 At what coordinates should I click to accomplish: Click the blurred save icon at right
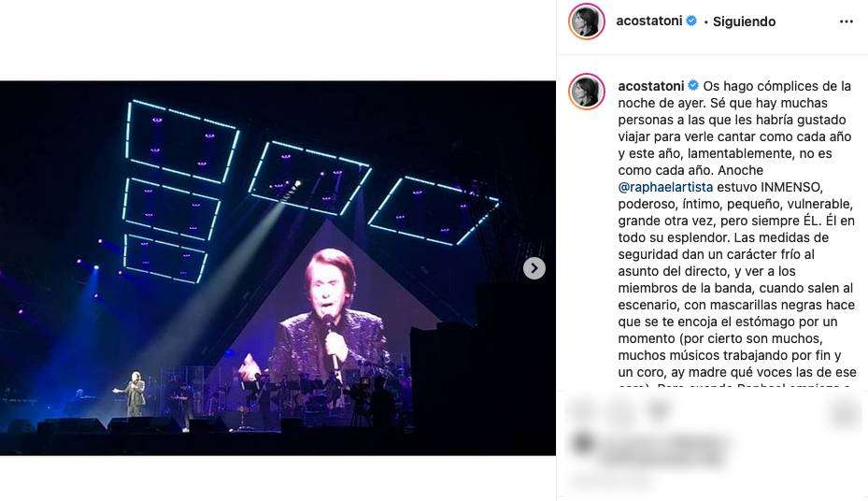pos(845,412)
